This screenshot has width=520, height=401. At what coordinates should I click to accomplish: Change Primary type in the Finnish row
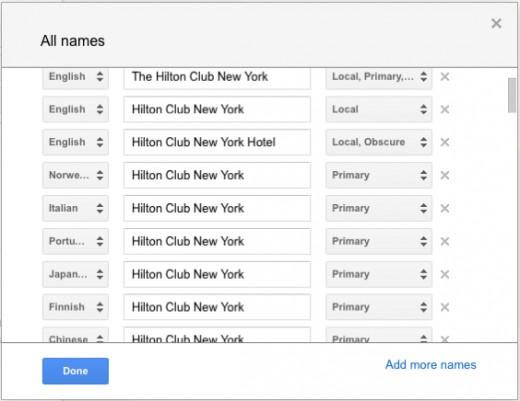click(x=379, y=307)
